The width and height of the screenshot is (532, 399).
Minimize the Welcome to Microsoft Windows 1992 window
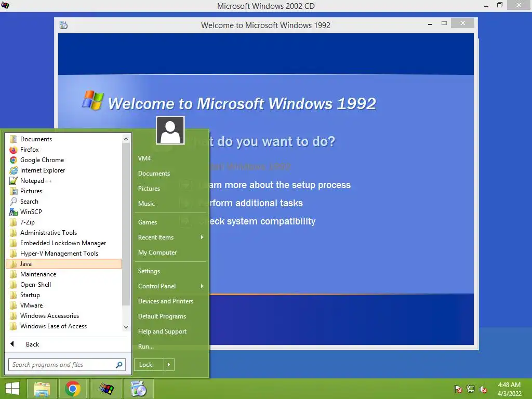(430, 24)
